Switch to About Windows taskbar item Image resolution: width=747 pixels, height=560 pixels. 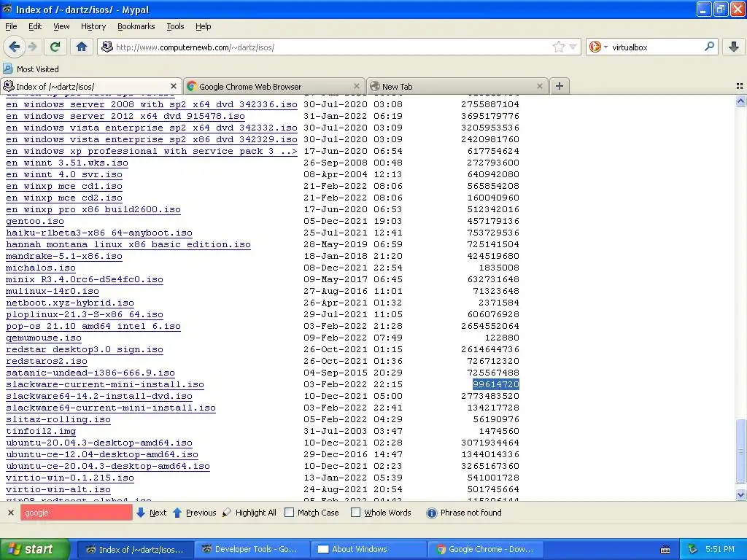click(x=368, y=549)
